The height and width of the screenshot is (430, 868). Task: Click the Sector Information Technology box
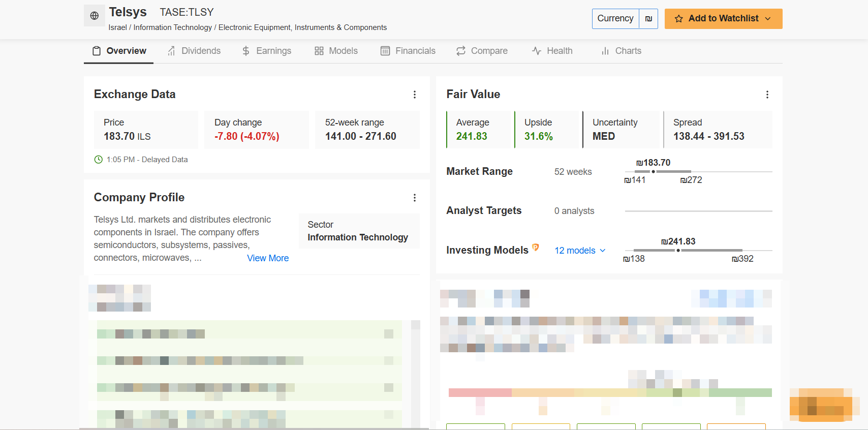[359, 231]
